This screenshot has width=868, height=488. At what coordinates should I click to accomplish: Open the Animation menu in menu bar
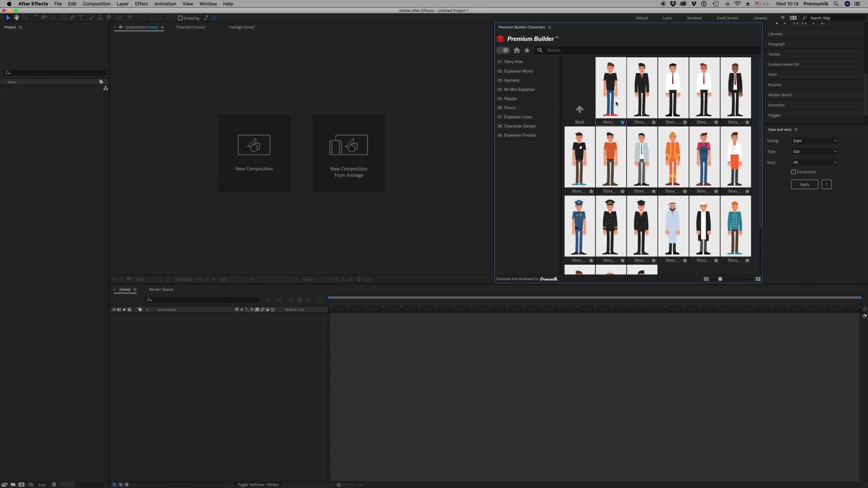165,4
